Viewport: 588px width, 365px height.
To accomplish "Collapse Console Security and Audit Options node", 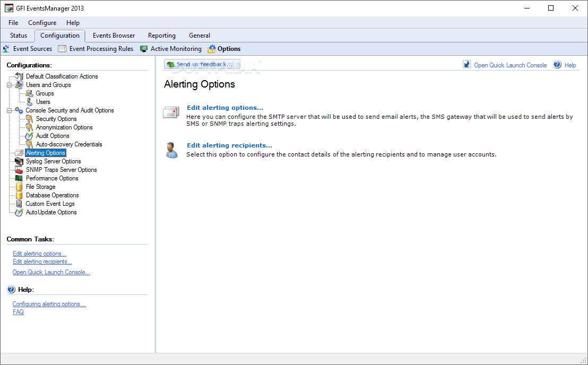I will tap(10, 110).
